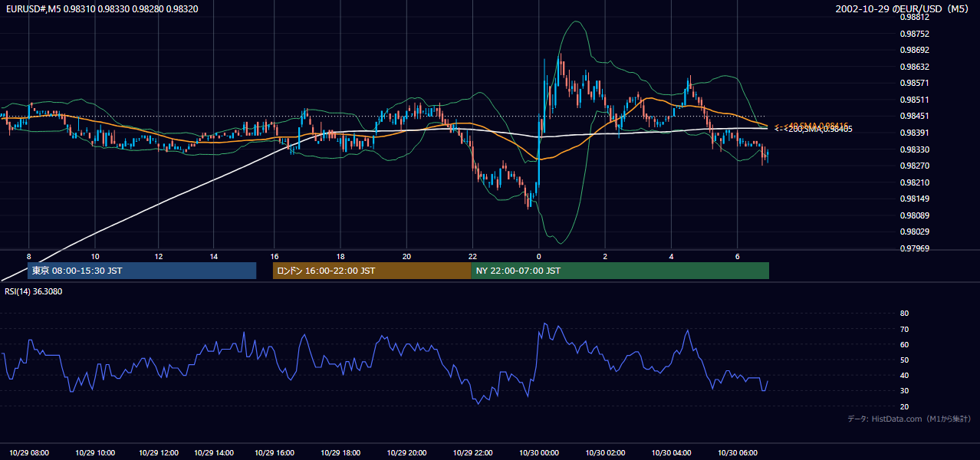The height and width of the screenshot is (460, 980).
Task: Click hour label 8 on price chart axis
Action: (28, 256)
